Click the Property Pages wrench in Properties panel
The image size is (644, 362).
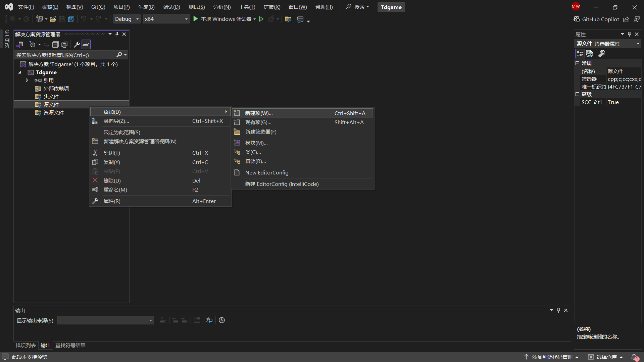601,54
